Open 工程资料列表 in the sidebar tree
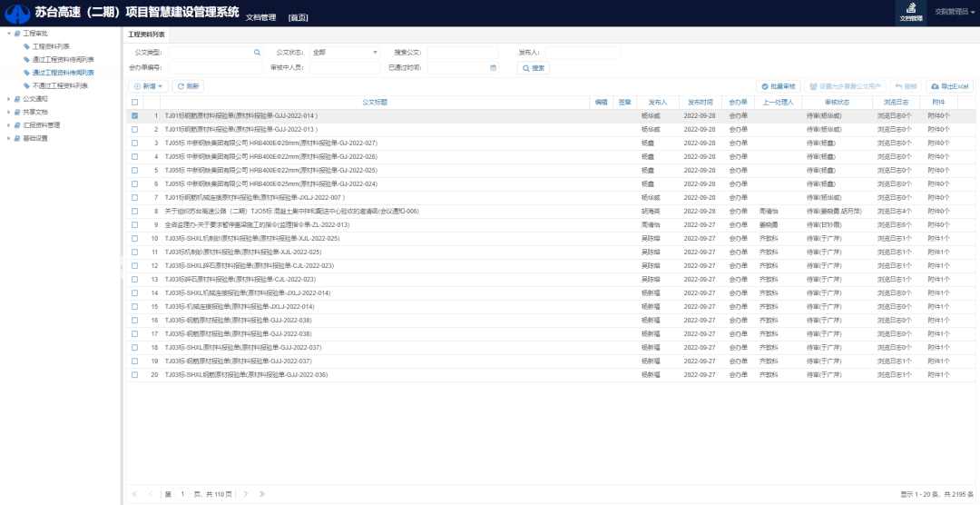980x505 pixels. (x=51, y=46)
